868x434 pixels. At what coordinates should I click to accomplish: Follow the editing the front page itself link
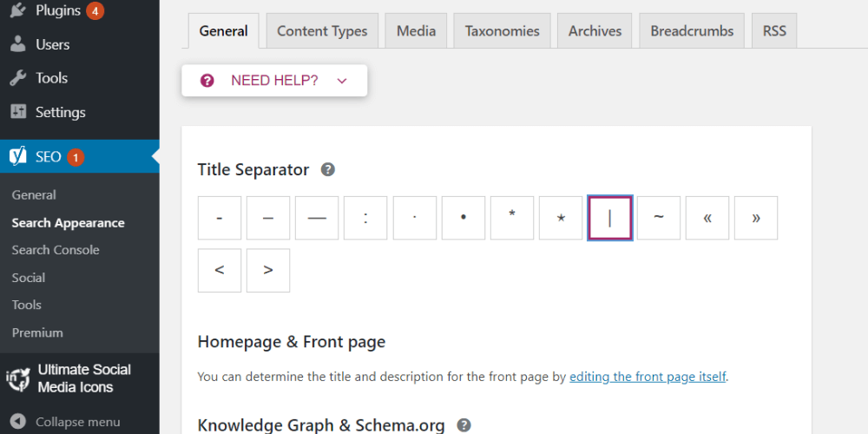click(x=648, y=377)
